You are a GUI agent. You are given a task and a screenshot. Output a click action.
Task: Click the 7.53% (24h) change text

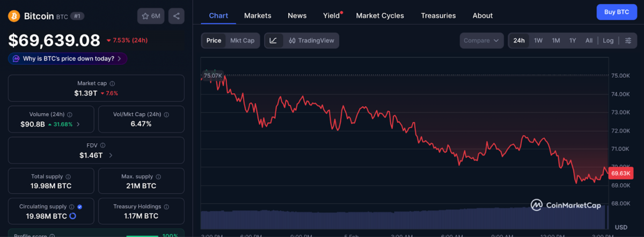(x=127, y=40)
